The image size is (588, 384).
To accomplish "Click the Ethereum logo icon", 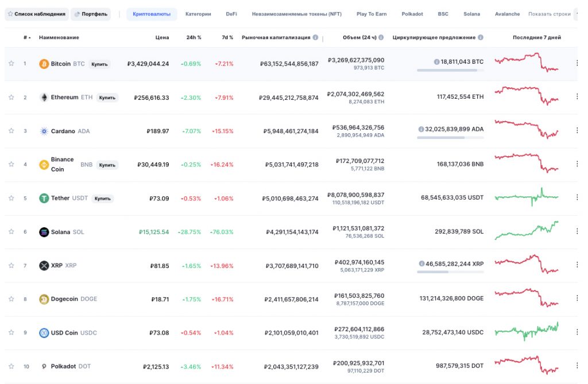I will pos(44,98).
